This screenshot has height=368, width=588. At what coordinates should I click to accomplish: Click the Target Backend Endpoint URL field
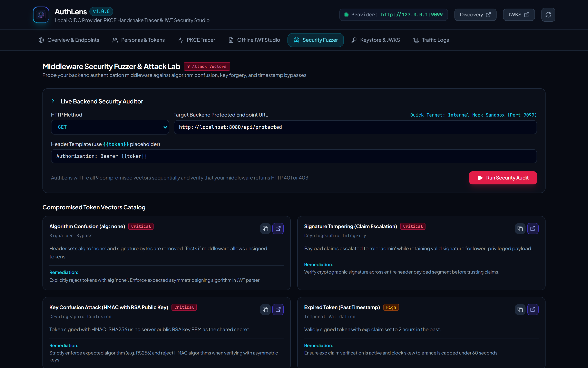coord(355,127)
